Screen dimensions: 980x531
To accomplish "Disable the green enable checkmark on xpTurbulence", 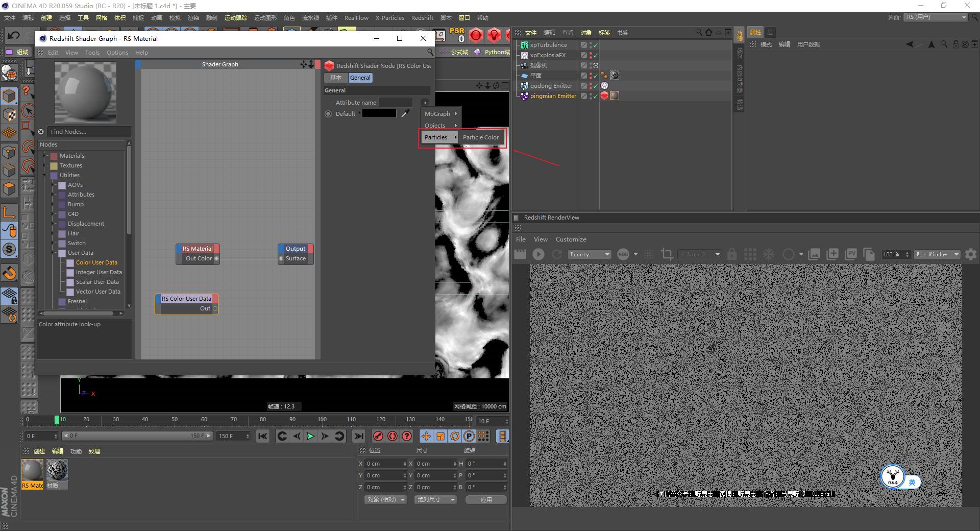I will (595, 45).
